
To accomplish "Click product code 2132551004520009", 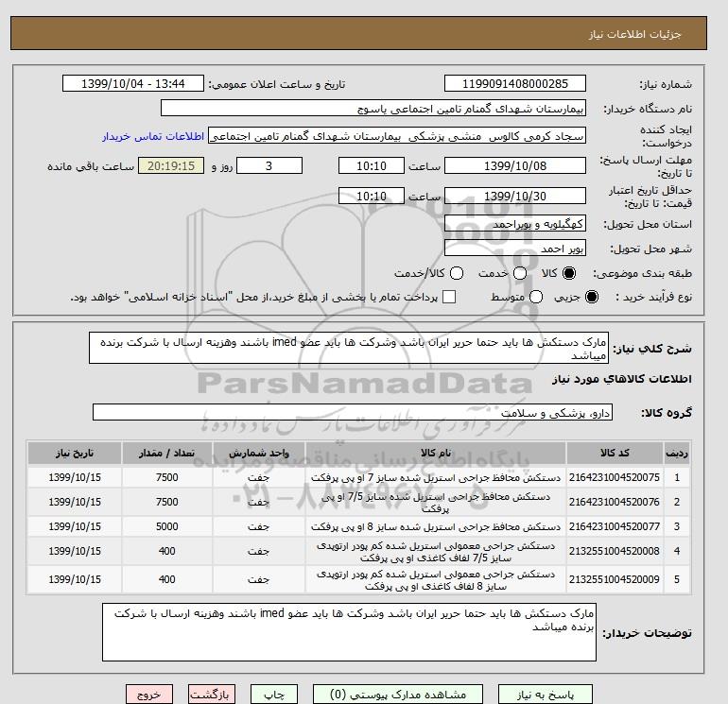I will point(615,579).
